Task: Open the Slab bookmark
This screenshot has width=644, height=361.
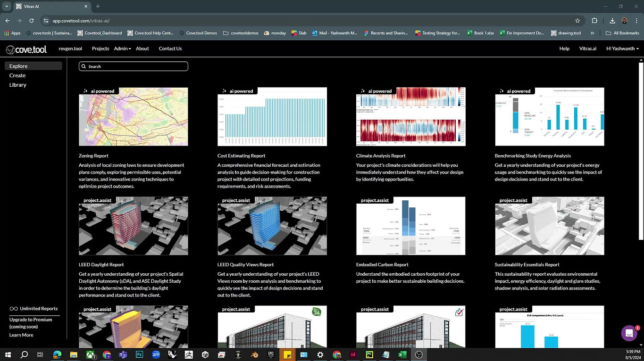Action: click(299, 33)
